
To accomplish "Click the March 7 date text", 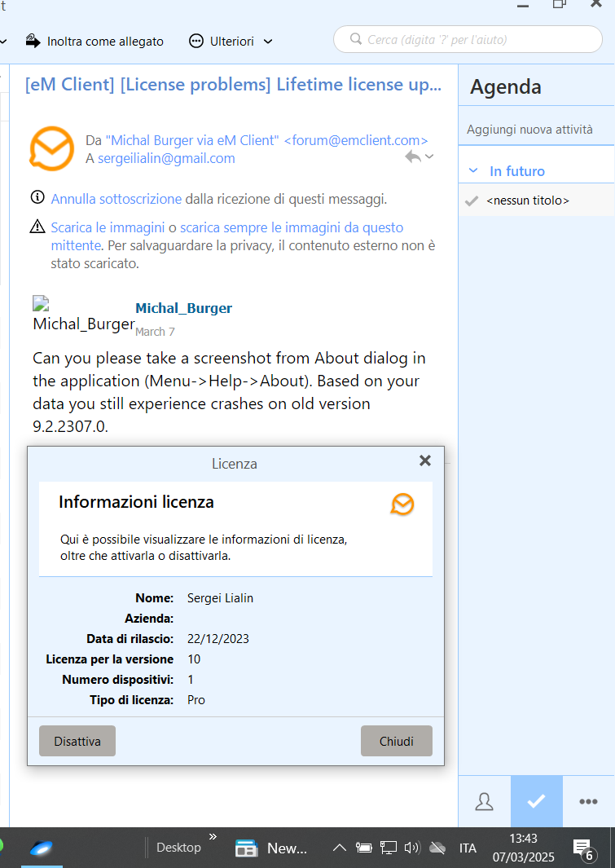I will click(x=155, y=332).
